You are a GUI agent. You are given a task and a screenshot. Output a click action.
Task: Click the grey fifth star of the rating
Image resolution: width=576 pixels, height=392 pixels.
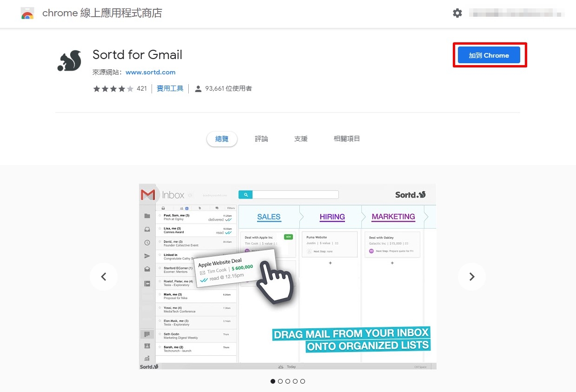point(130,88)
